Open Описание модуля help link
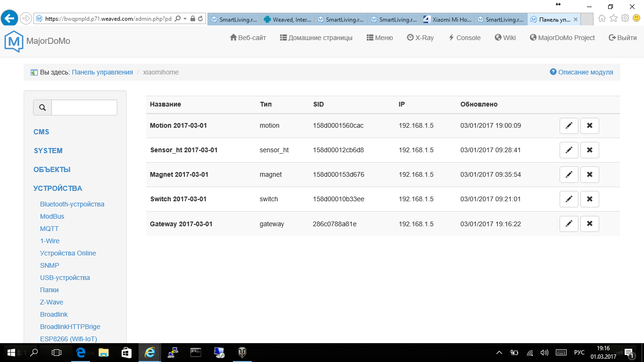The width and height of the screenshot is (644, 362). (581, 72)
